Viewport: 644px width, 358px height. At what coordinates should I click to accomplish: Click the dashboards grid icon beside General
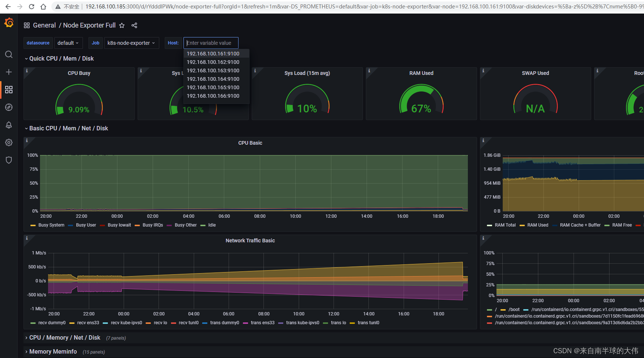(27, 25)
